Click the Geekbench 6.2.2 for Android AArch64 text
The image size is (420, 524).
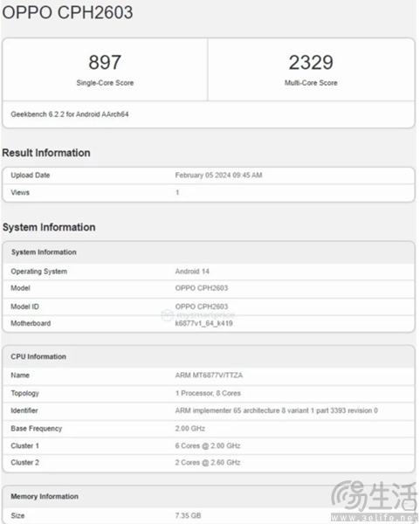70,114
